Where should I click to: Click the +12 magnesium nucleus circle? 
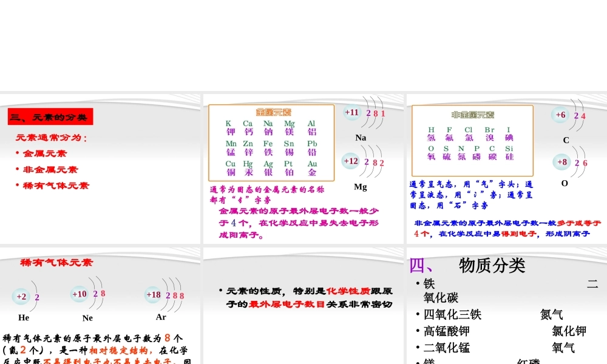pos(351,161)
